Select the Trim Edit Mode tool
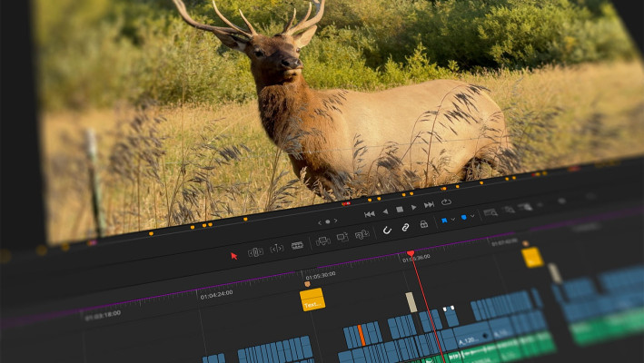The width and height of the screenshot is (644, 363). pyautogui.click(x=255, y=252)
